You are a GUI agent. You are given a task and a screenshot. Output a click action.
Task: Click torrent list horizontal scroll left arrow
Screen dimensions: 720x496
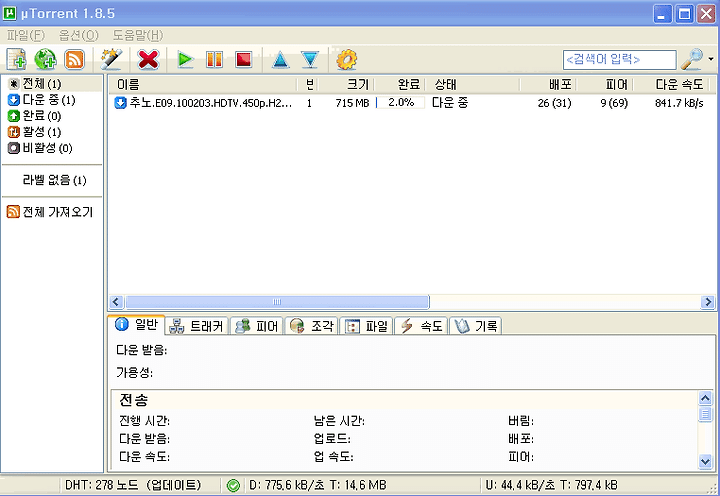116,302
